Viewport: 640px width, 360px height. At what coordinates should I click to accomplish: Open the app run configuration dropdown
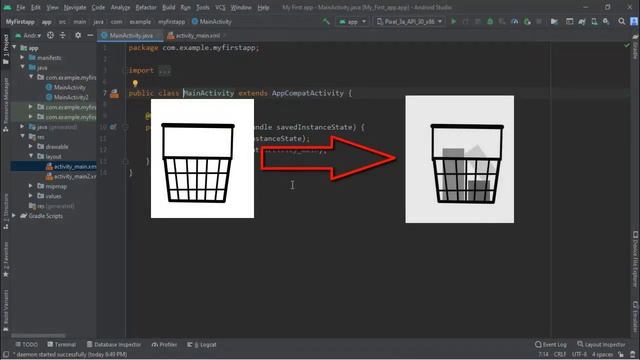pyautogui.click(x=352, y=22)
